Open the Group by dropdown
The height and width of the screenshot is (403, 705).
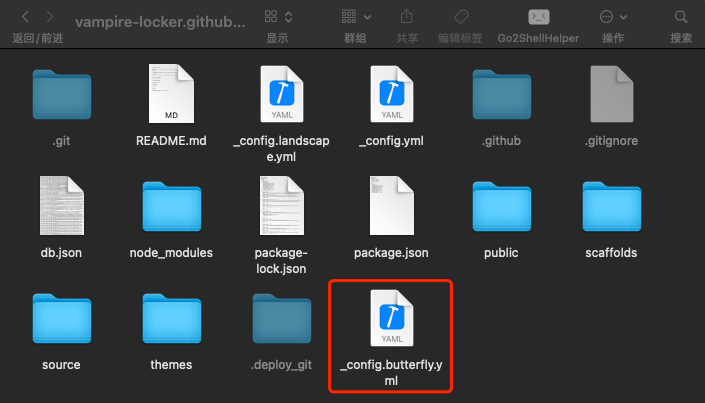tap(356, 17)
